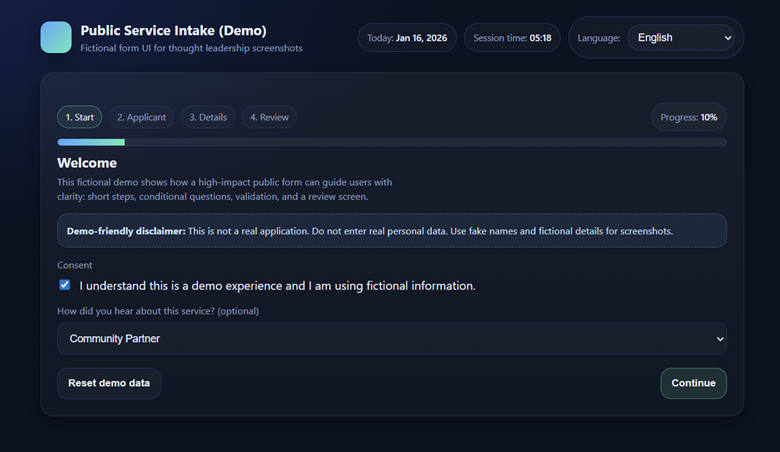
Task: Click the gradient app logo icon
Action: click(56, 38)
